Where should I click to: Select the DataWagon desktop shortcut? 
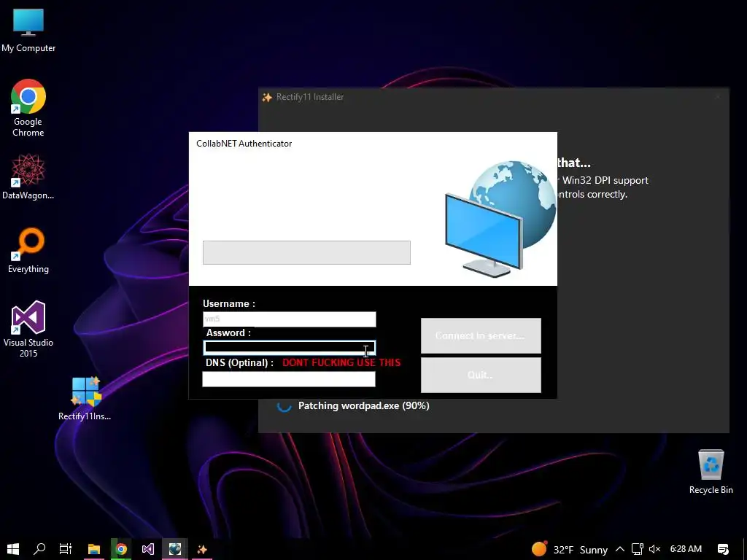tap(28, 176)
